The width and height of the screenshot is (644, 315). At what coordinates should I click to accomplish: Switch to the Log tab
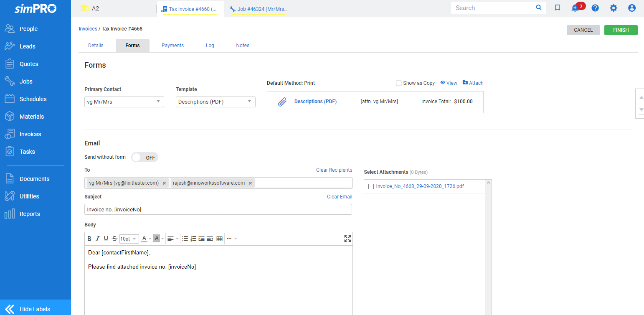(210, 46)
